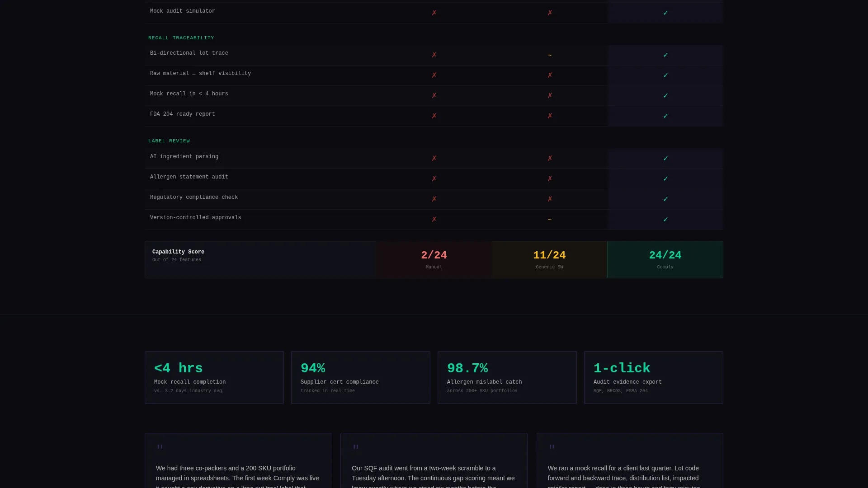Click the Manual cross for FDA 204 ready report
The height and width of the screenshot is (488, 868).
[x=434, y=116]
